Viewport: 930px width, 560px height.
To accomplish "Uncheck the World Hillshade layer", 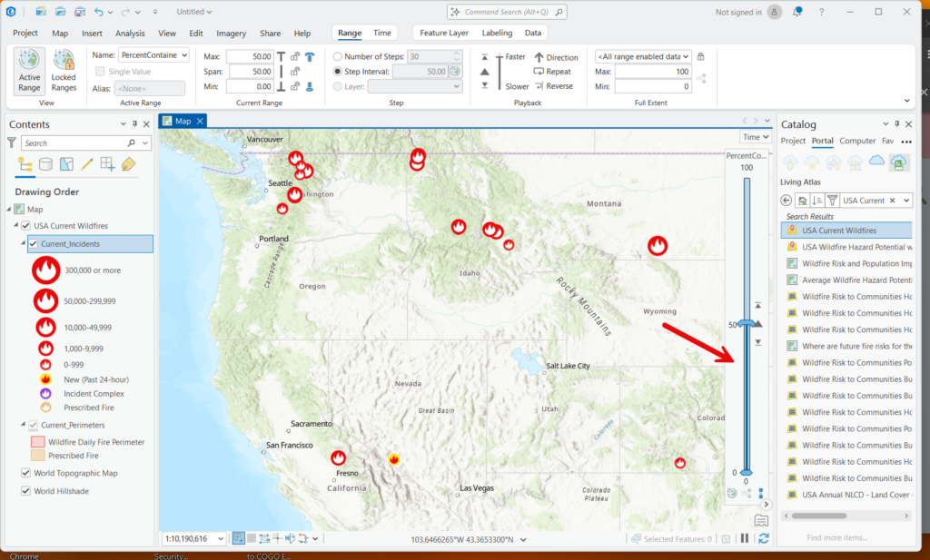I will tap(25, 491).
